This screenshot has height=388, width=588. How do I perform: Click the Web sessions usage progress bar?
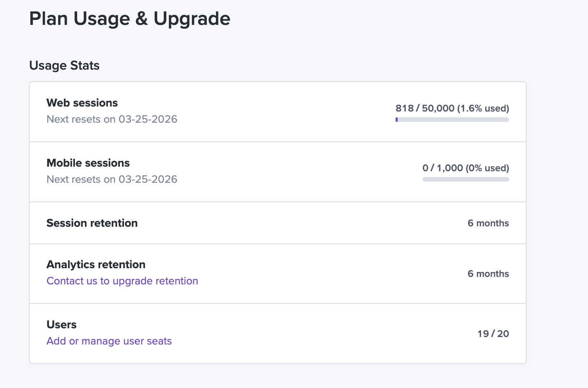tap(452, 120)
